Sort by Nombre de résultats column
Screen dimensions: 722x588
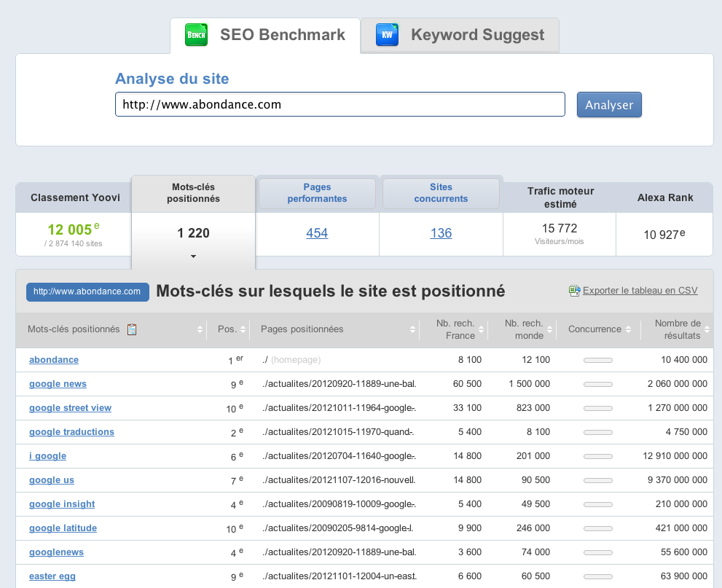tap(707, 329)
